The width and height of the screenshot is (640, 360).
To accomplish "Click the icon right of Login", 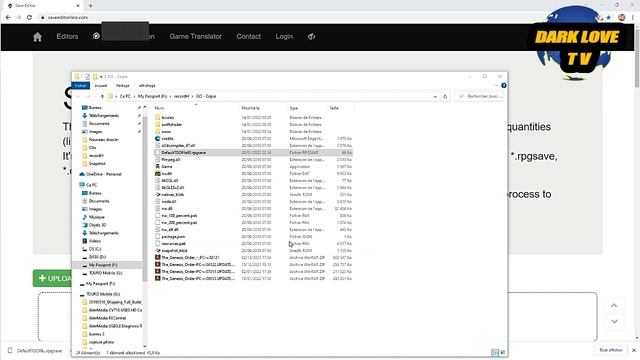I will [311, 36].
